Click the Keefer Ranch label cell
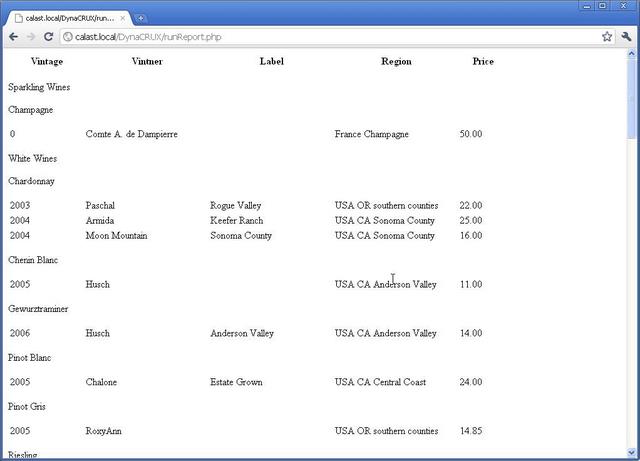The width and height of the screenshot is (640, 461). pos(237,220)
